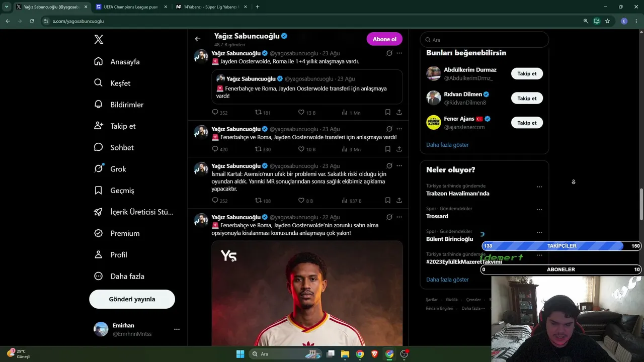Open Bildirimler notifications
Screen dimensions: 644x362
119,105
